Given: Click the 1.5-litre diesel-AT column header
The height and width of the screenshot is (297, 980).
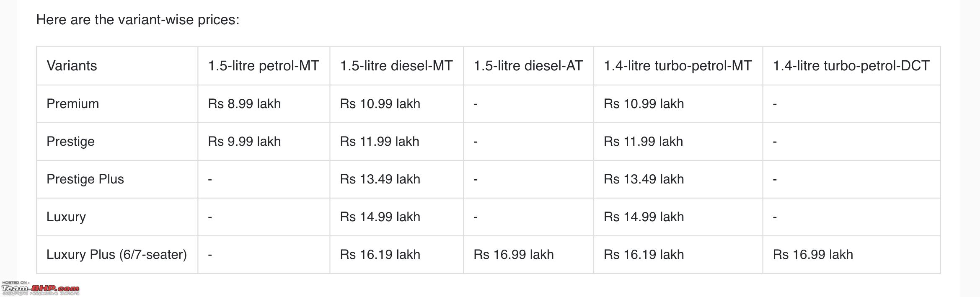Looking at the screenshot, I should 528,66.
